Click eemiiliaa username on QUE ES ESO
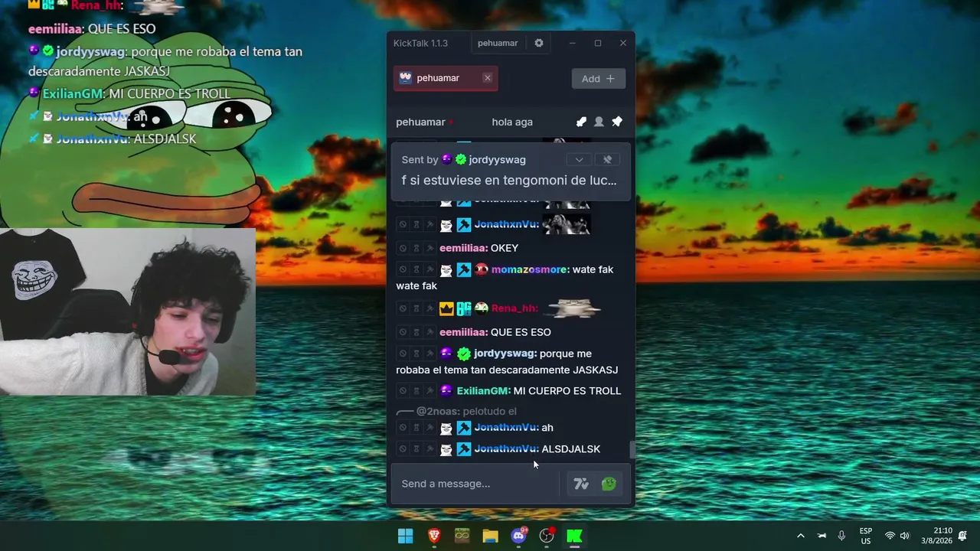This screenshot has height=551, width=980. tap(463, 332)
